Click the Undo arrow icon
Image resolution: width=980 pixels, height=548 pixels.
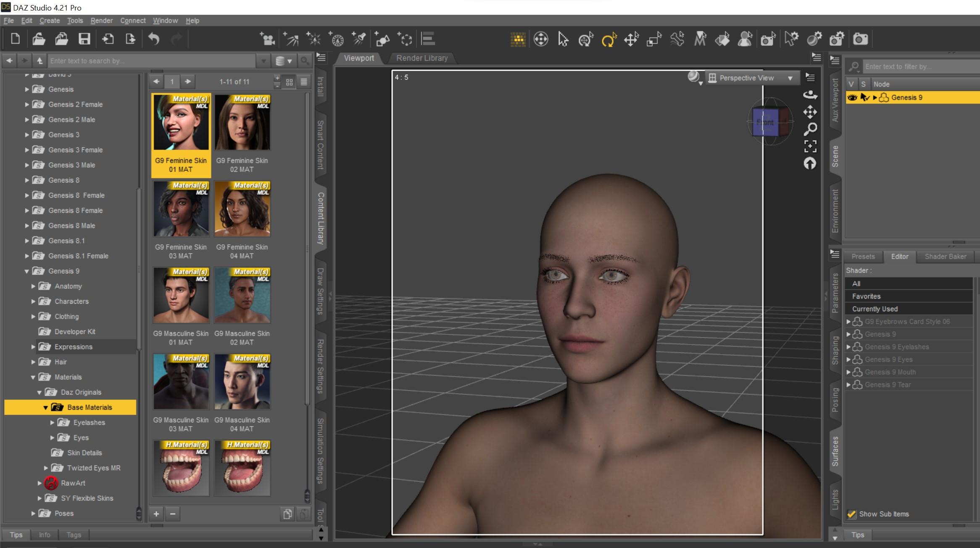point(154,40)
